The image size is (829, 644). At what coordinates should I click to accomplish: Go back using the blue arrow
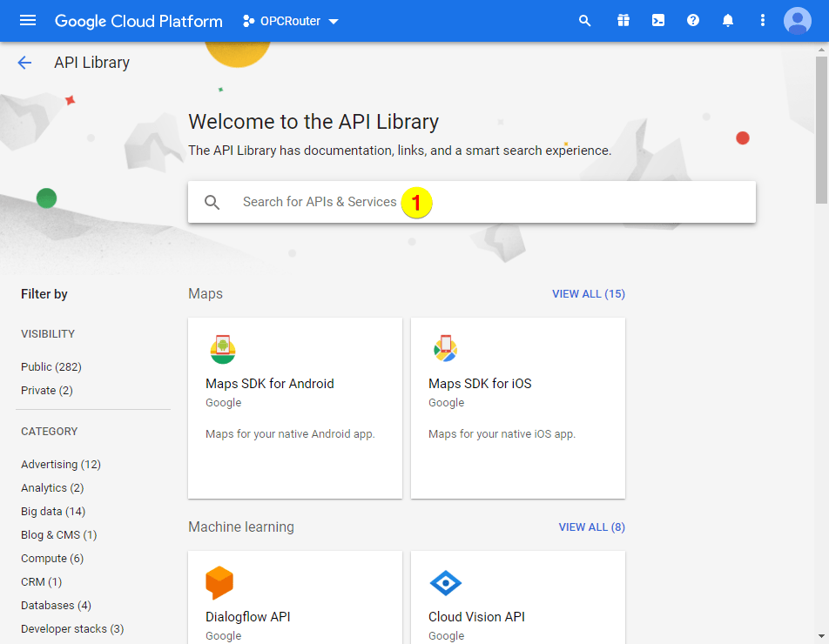24,63
